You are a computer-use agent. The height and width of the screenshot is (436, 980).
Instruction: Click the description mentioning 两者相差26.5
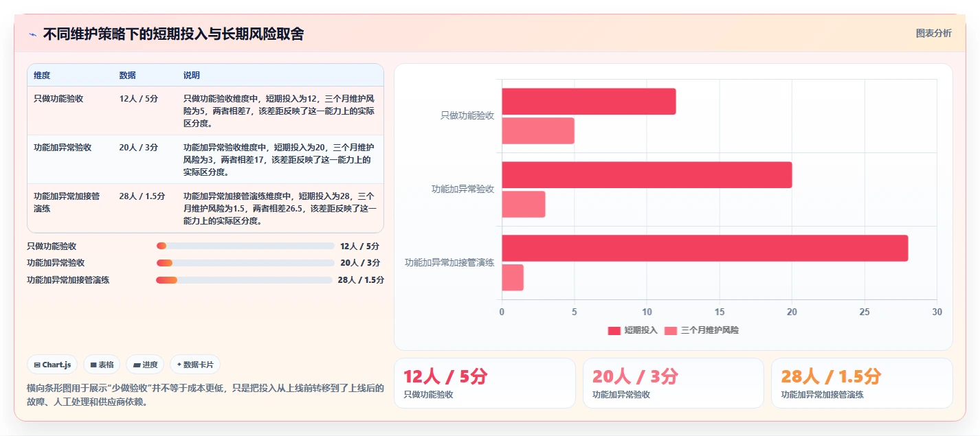tap(280, 208)
